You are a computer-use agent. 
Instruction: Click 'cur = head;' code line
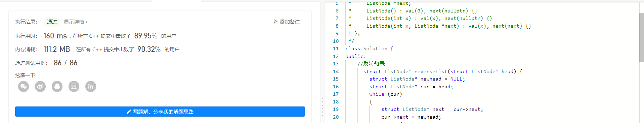point(411,87)
